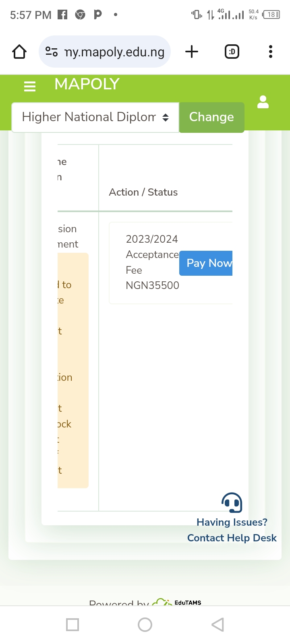The height and width of the screenshot is (644, 290).
Task: Tap the site info icon in address bar
Action: coord(52,52)
